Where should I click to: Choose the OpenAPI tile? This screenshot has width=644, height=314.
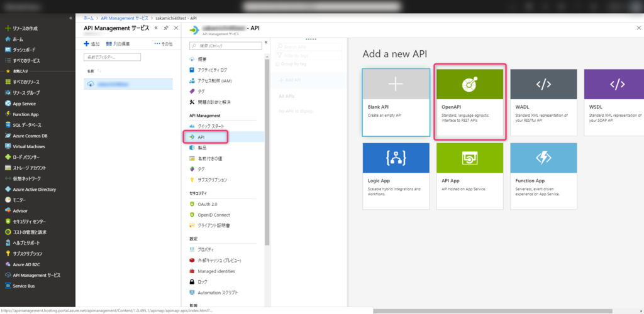470,102
